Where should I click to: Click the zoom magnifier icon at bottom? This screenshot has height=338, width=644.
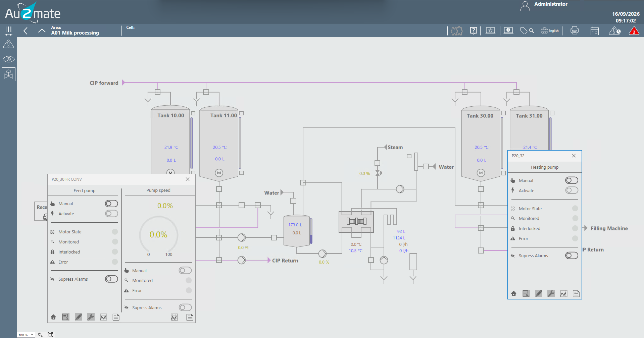pyautogui.click(x=40, y=335)
